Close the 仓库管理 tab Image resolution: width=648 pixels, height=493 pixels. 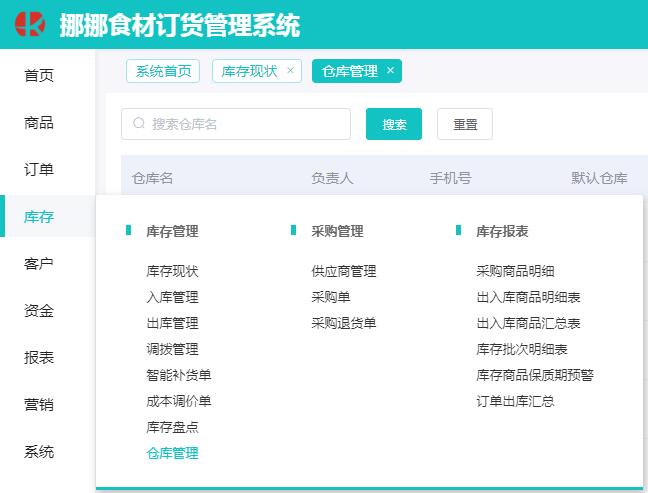(391, 71)
